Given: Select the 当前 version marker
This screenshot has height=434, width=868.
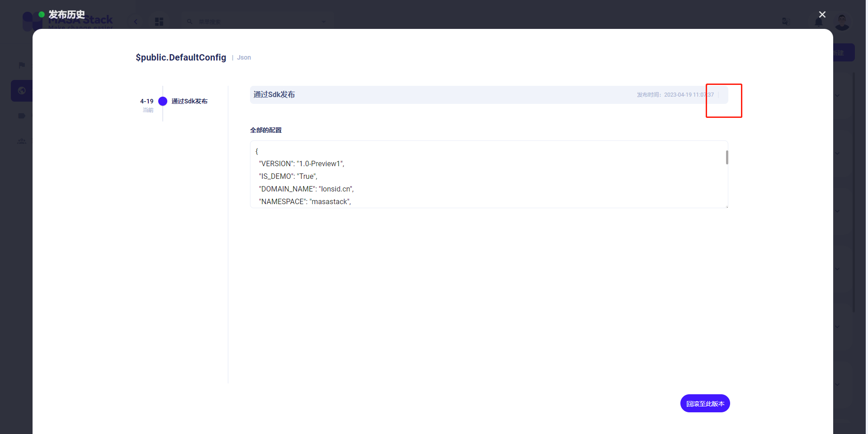Looking at the screenshot, I should pyautogui.click(x=148, y=110).
